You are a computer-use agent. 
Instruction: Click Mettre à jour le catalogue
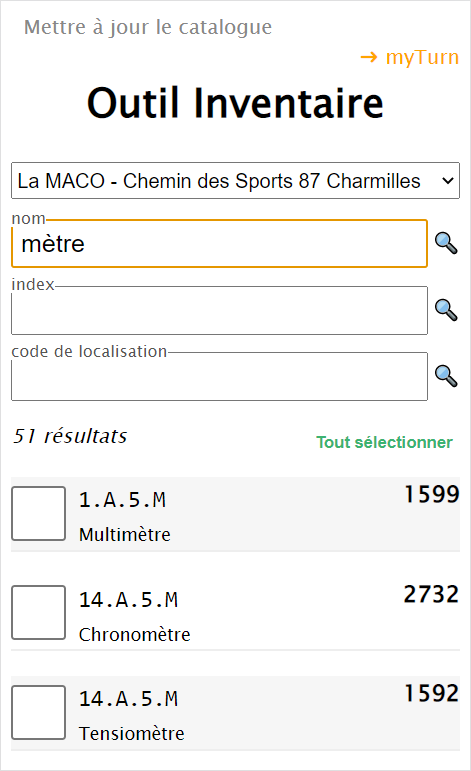point(147,27)
